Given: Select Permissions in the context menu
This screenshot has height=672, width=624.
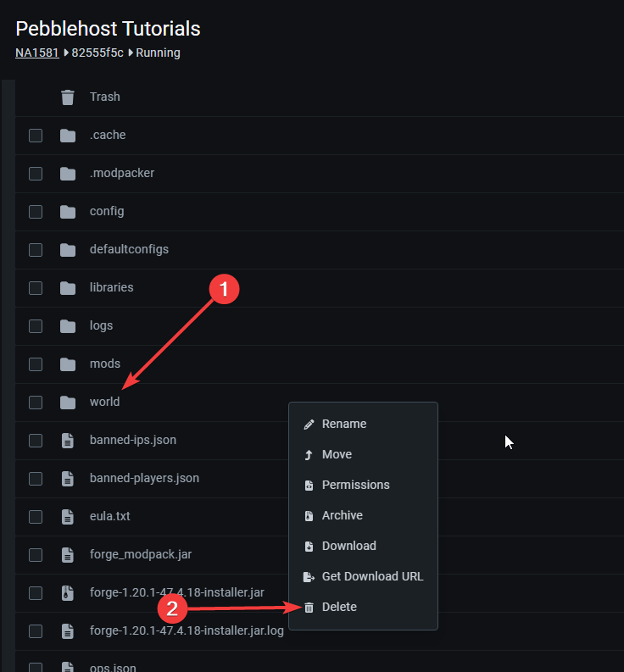Looking at the screenshot, I should pyautogui.click(x=355, y=485).
